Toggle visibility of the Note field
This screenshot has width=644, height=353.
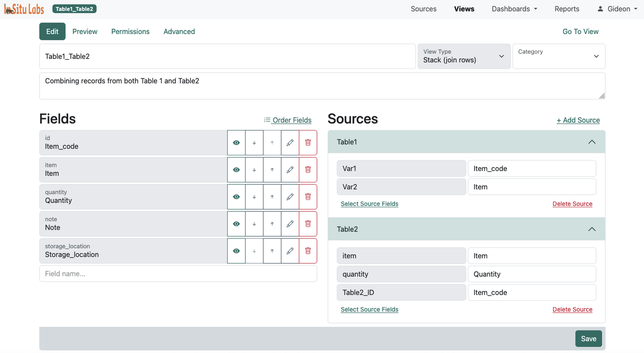(x=236, y=224)
